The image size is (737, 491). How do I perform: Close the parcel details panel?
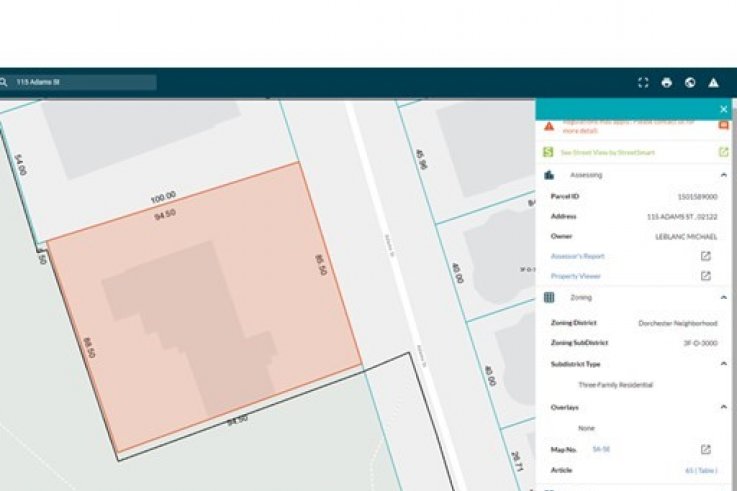point(723,109)
